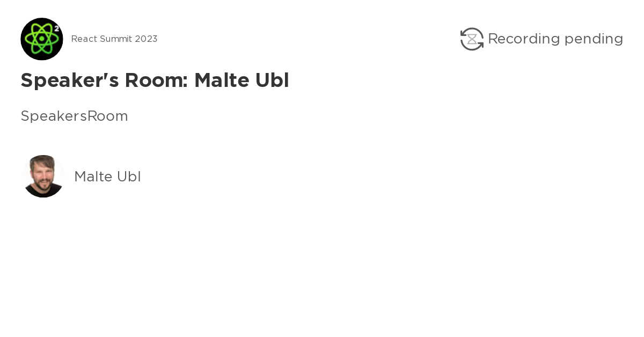Open Speaker's Room: Malte Ubl heading

[155, 80]
